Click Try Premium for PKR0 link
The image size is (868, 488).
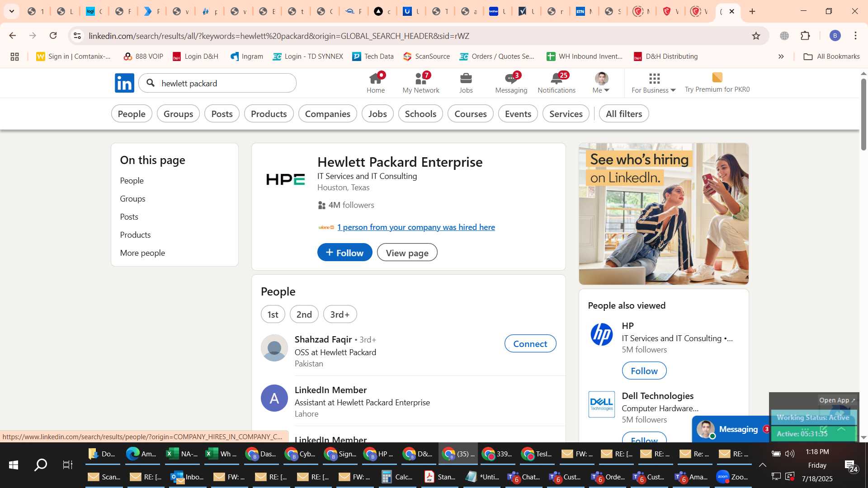pyautogui.click(x=717, y=83)
